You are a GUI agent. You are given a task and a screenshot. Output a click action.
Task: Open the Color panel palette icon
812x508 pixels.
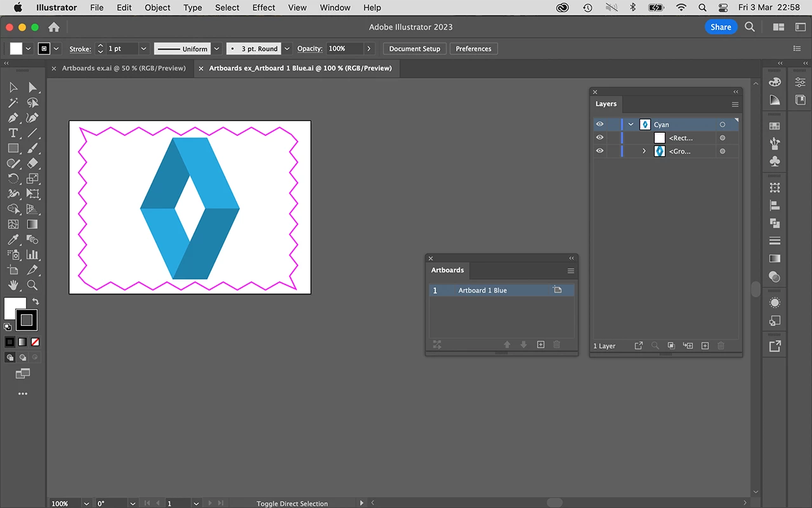775,83
